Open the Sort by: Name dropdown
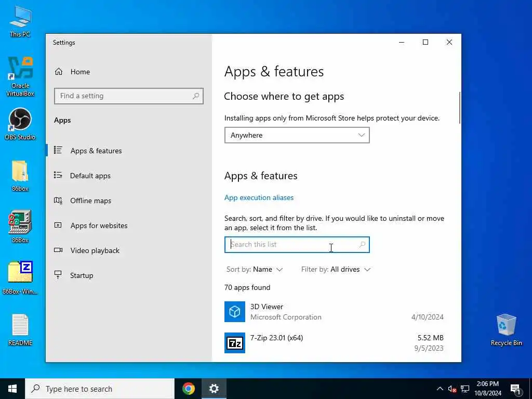The height and width of the screenshot is (399, 532). 255,270
